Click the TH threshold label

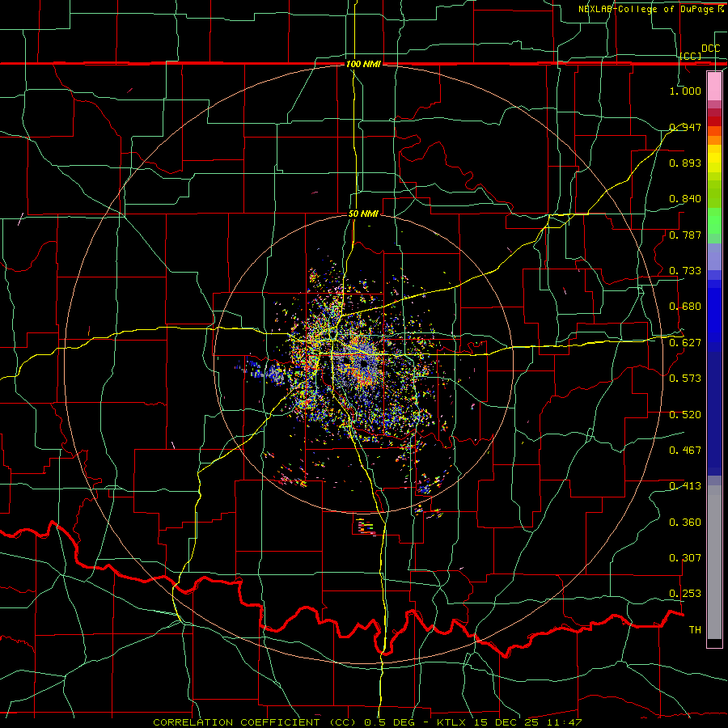pos(695,630)
